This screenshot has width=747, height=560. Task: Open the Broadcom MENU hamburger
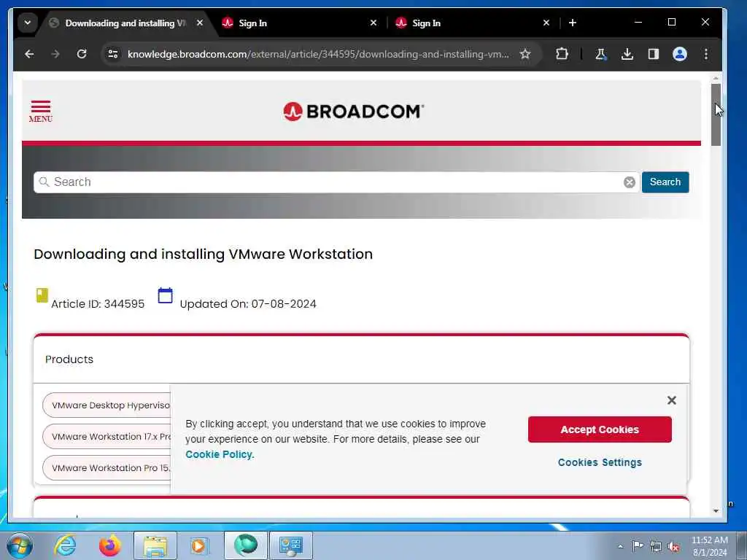pos(41,112)
